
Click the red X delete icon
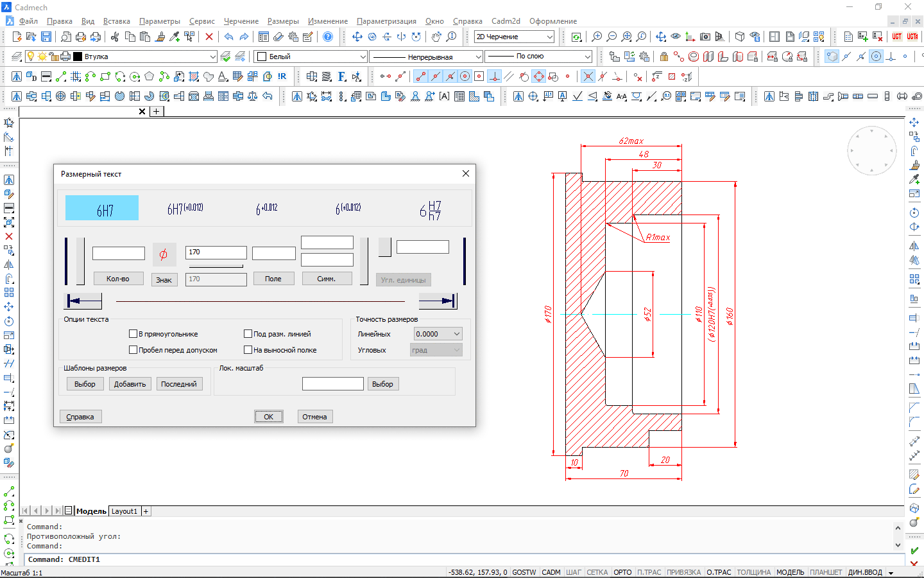pos(209,37)
